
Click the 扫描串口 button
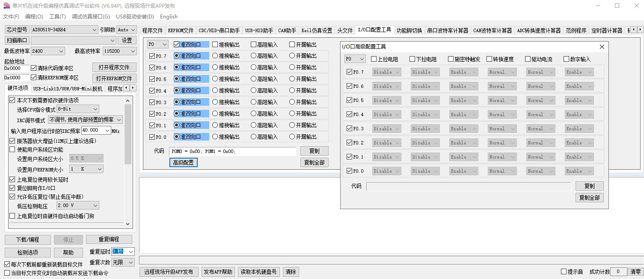[17, 40]
